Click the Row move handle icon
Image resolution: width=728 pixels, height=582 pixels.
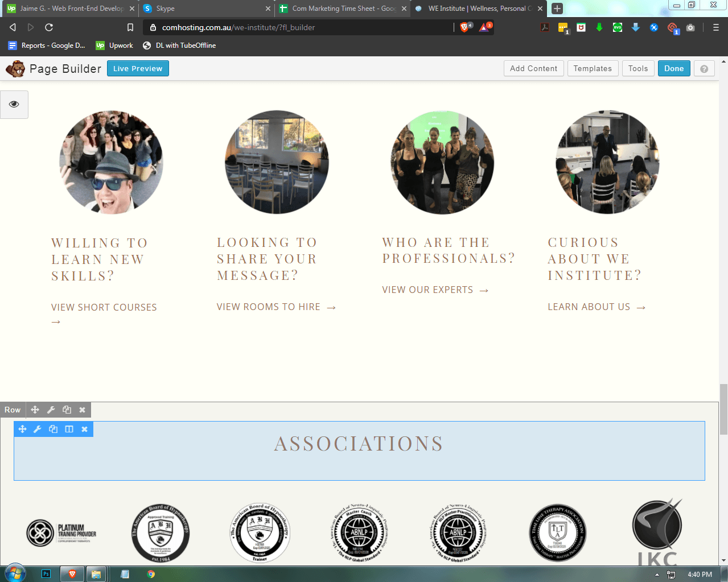pos(35,410)
